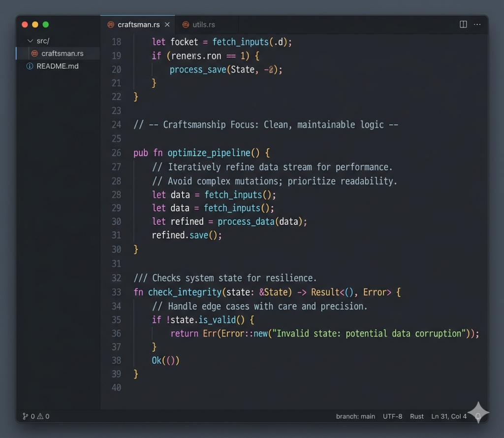Close the craftsman.rs tab
This screenshot has height=438, width=504.
pyautogui.click(x=167, y=25)
